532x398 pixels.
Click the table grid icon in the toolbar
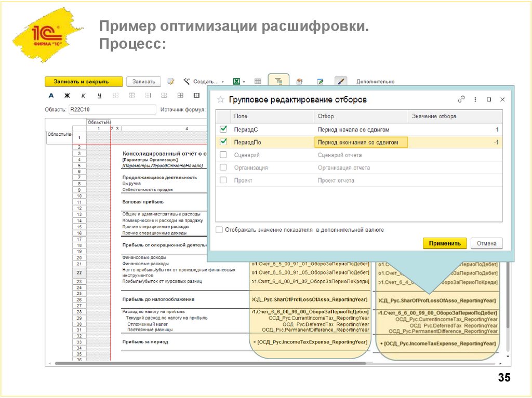tap(257, 81)
